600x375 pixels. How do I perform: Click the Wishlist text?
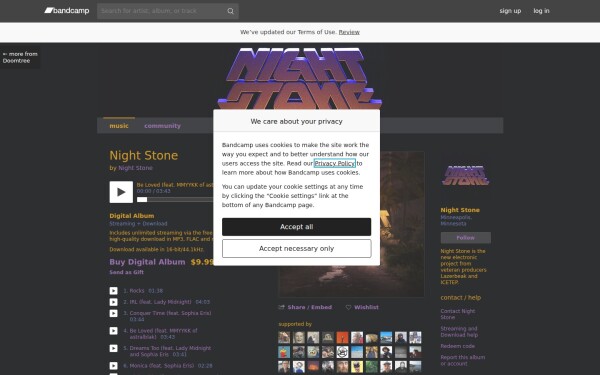coord(366,307)
